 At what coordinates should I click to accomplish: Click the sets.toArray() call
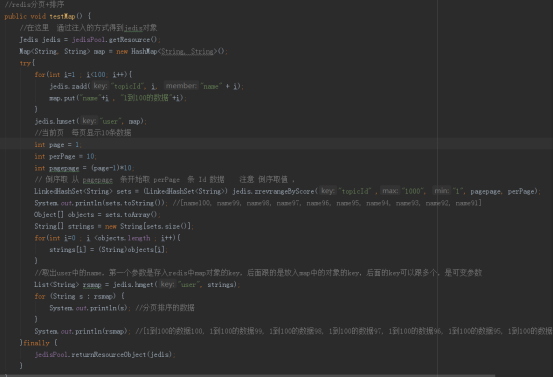click(131, 214)
